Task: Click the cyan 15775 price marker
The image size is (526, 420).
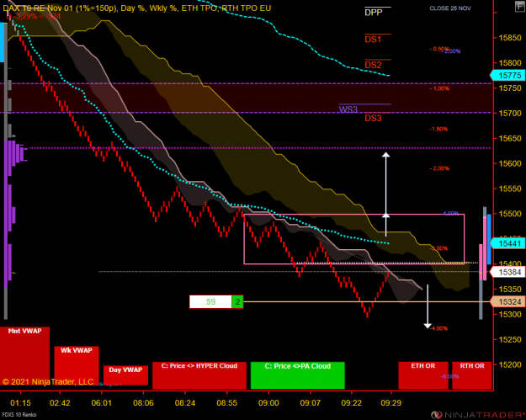Action: 507,76
